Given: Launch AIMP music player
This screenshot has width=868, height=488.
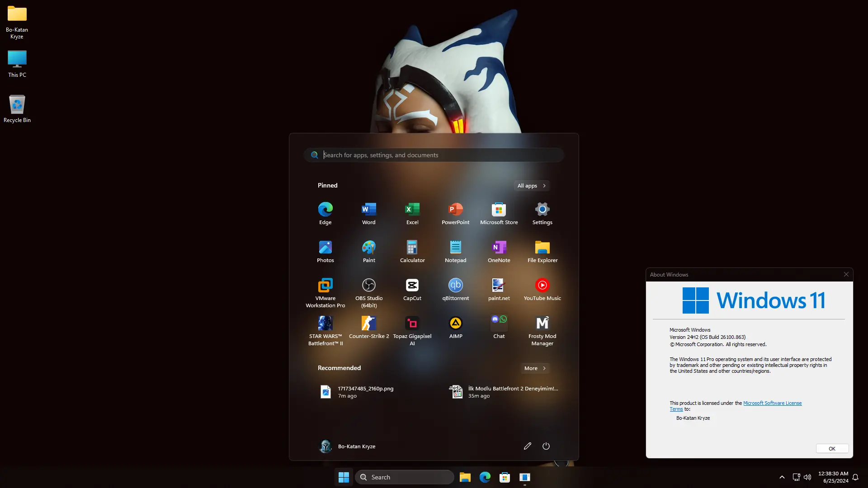Looking at the screenshot, I should point(455,328).
